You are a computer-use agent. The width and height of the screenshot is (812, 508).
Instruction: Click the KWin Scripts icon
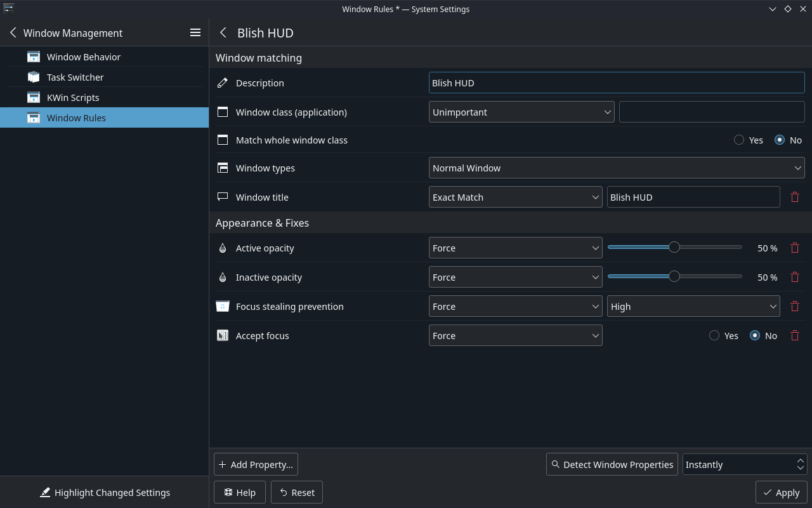(34, 97)
